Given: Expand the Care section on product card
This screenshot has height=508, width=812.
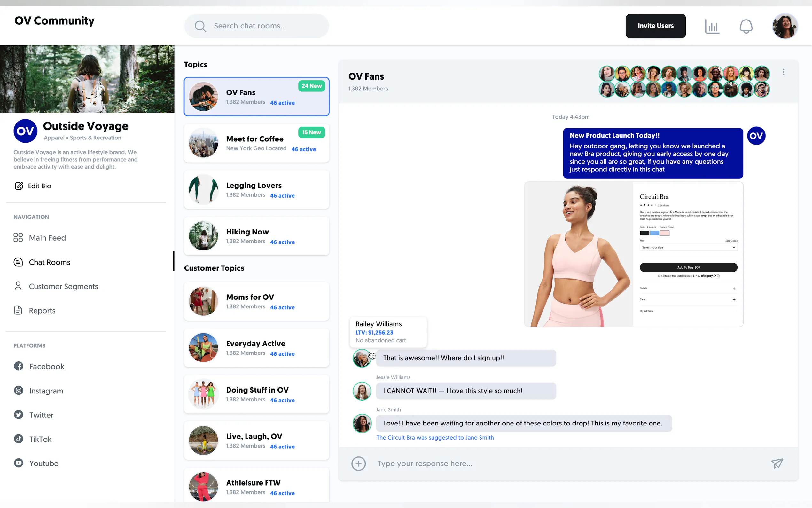Looking at the screenshot, I should (733, 299).
